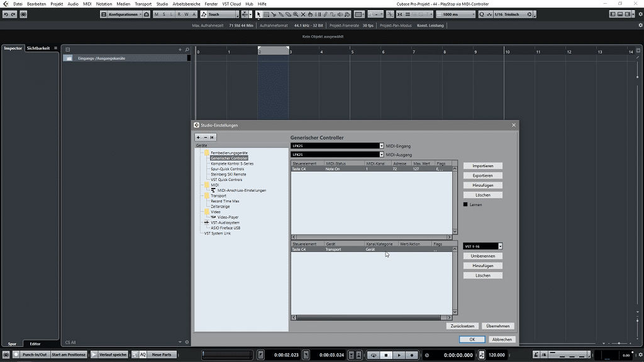Toggle the left zone layout button
The height and width of the screenshot is (362, 644).
[613, 14]
